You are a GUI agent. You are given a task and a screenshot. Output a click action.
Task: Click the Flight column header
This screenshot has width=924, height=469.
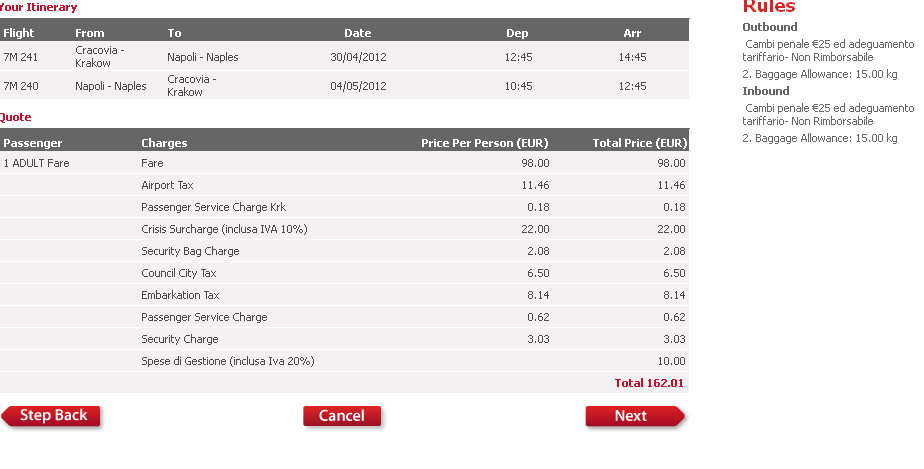point(19,33)
